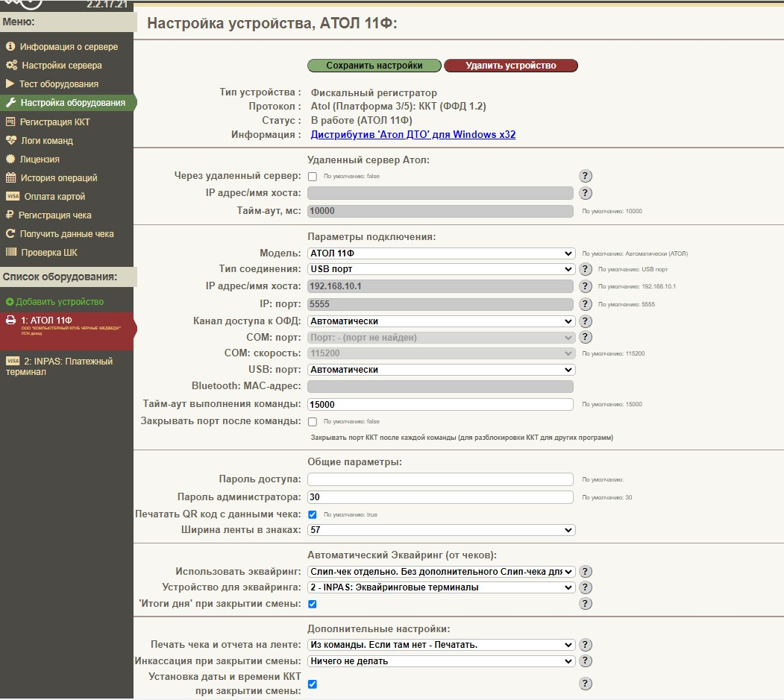
Task: Click the help icon for 'Инкассация при закрытии смены'
Action: 586,661
